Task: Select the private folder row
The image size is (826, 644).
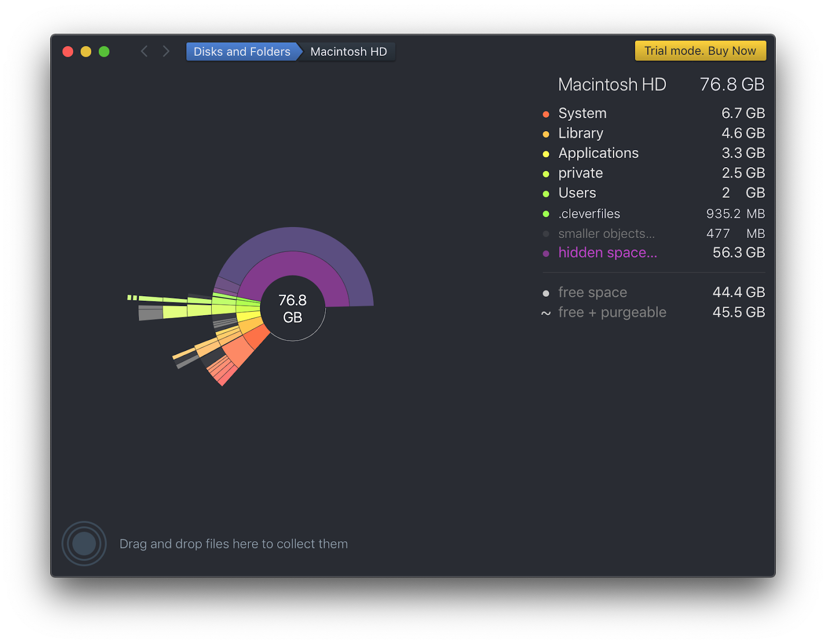Action: click(654, 173)
